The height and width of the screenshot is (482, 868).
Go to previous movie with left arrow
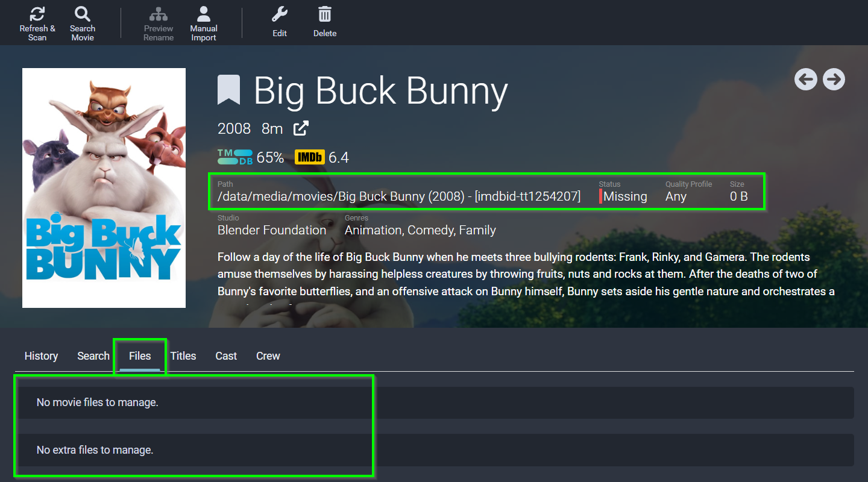pyautogui.click(x=805, y=79)
